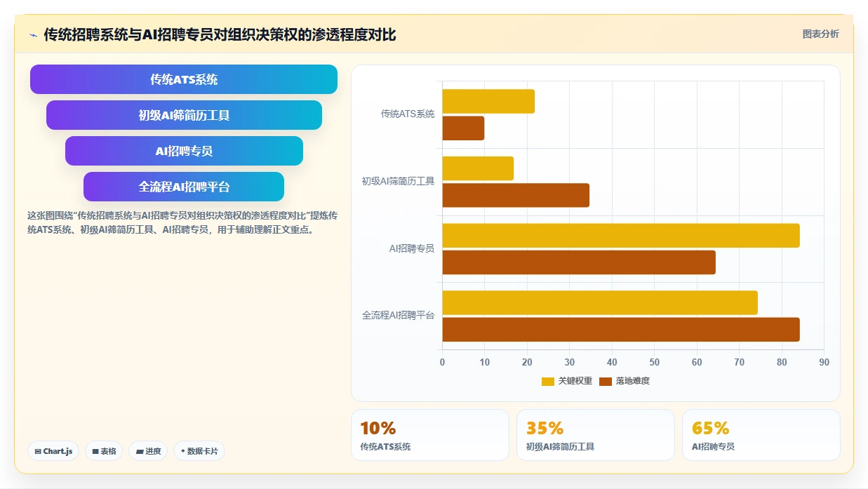Select the 传统ATS系统 funnel bar
The height and width of the screenshot is (489, 868).
184,79
